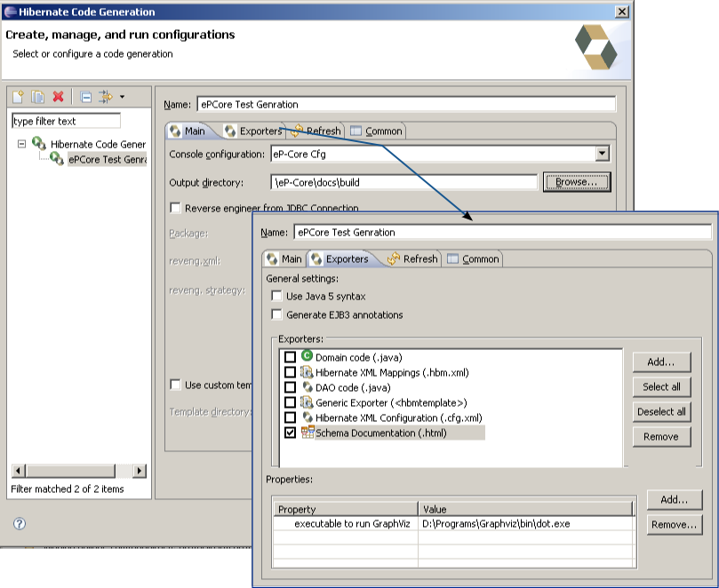Click the Filter configurations toolbar icon

point(106,97)
